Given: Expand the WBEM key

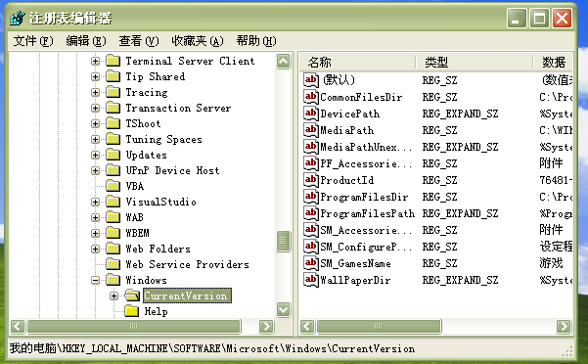Looking at the screenshot, I should pyautogui.click(x=95, y=234).
